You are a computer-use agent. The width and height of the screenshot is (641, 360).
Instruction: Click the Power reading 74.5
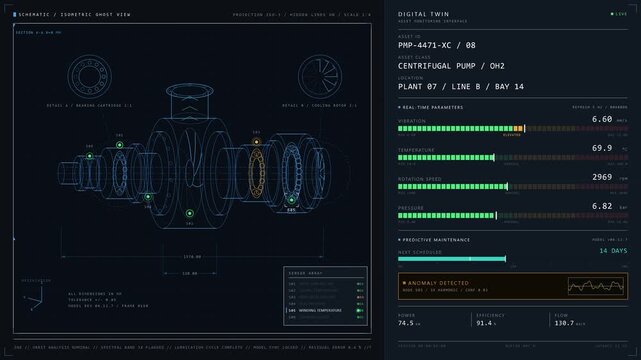tap(406, 323)
